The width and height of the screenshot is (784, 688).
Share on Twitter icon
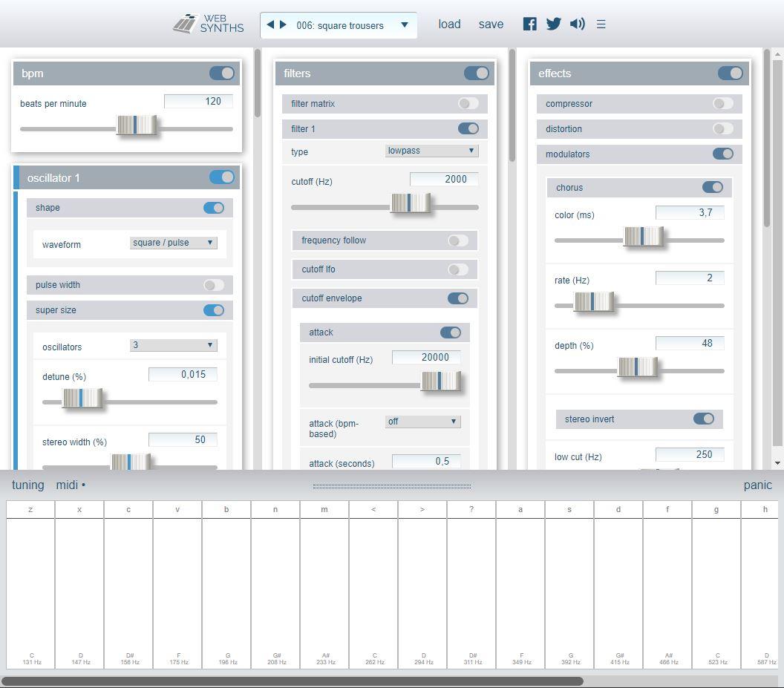(x=553, y=24)
